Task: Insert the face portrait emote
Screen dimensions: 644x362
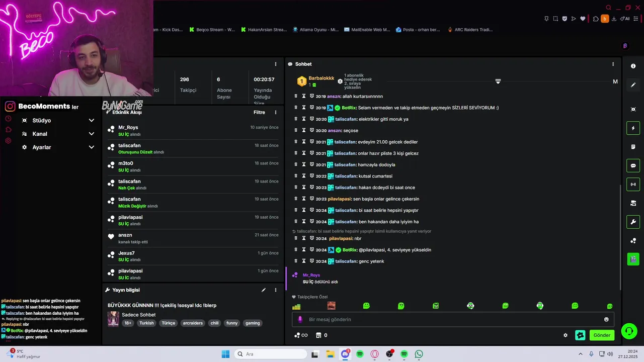Action: [331, 306]
